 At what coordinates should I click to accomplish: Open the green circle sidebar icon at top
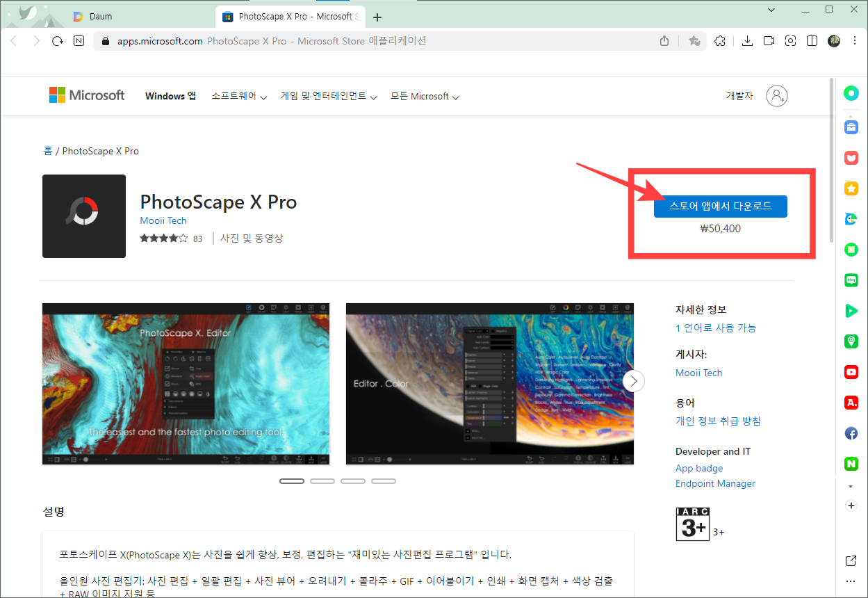(851, 92)
